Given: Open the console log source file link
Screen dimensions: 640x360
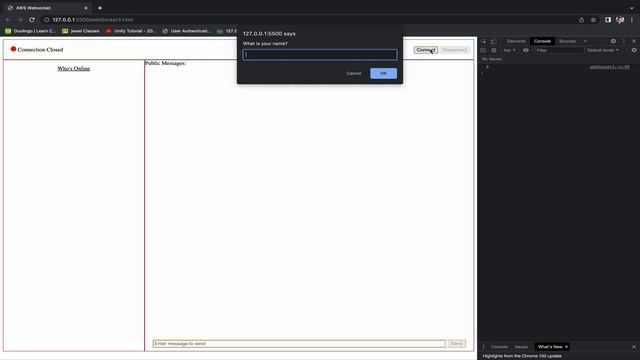Looking at the screenshot, I should coord(609,67).
